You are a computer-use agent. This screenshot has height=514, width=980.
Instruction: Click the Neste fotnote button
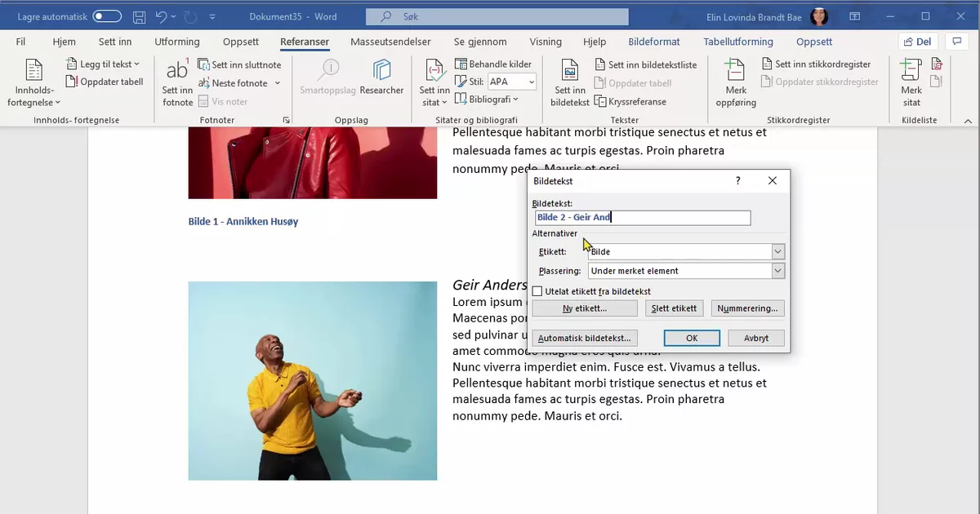(233, 83)
